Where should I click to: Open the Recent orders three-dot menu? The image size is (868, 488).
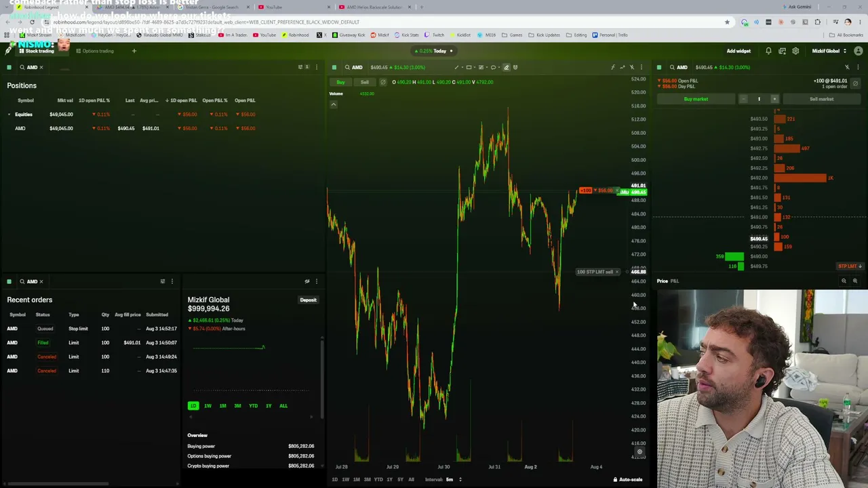[x=172, y=281]
